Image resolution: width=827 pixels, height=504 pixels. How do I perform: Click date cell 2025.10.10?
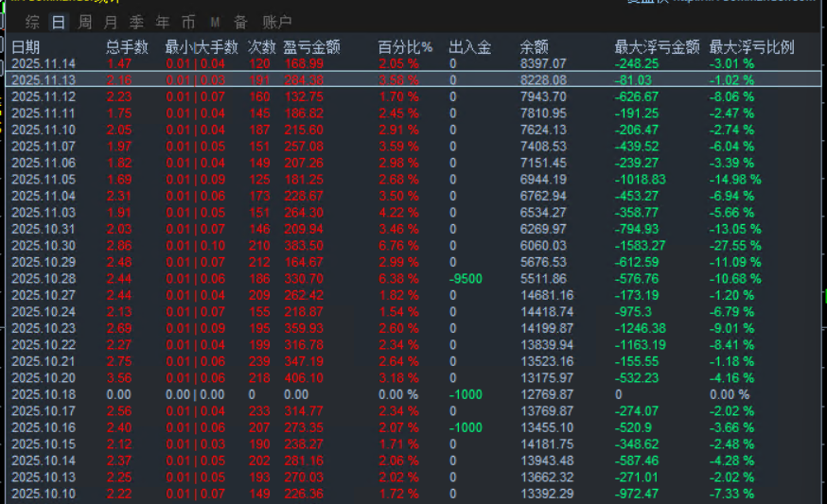(44, 494)
